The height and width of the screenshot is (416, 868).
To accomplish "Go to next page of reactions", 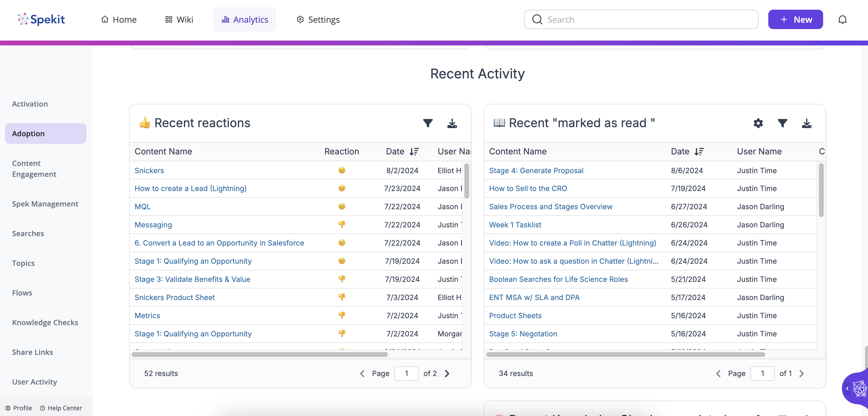I will (447, 373).
